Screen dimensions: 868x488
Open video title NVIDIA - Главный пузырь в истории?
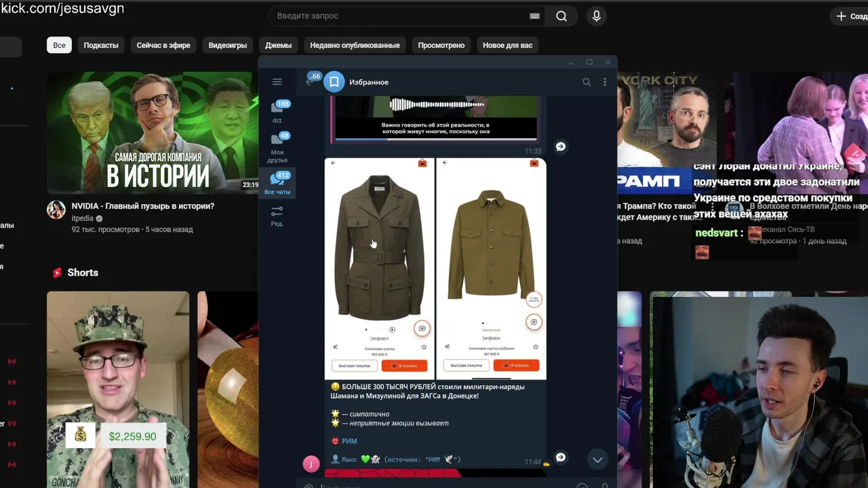tap(143, 206)
